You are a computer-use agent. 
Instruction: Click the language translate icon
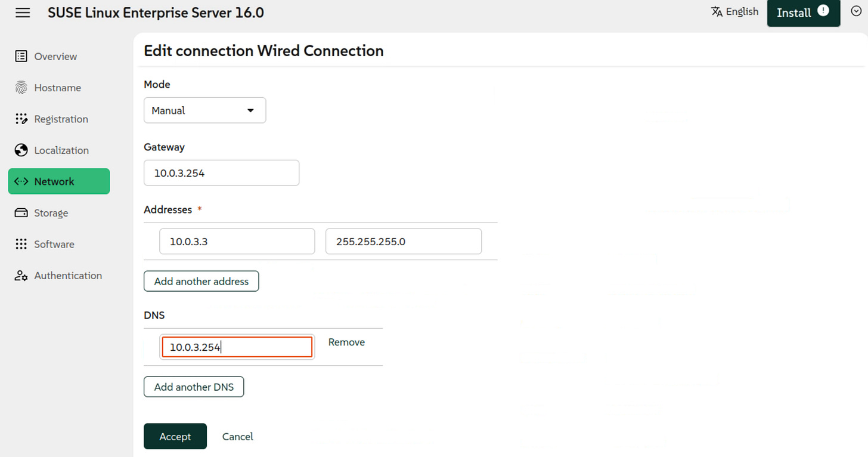tap(717, 11)
